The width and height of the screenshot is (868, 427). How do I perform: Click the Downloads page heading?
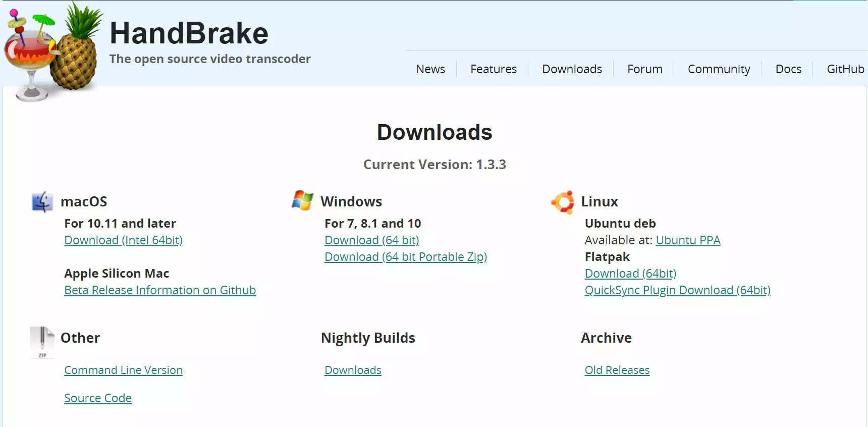pyautogui.click(x=435, y=132)
